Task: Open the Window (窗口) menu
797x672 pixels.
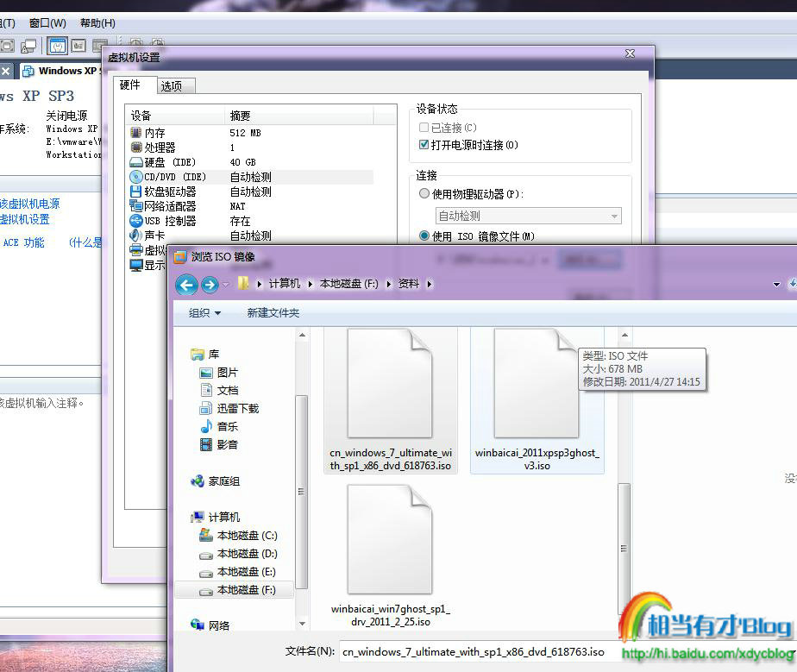Action: (x=47, y=23)
